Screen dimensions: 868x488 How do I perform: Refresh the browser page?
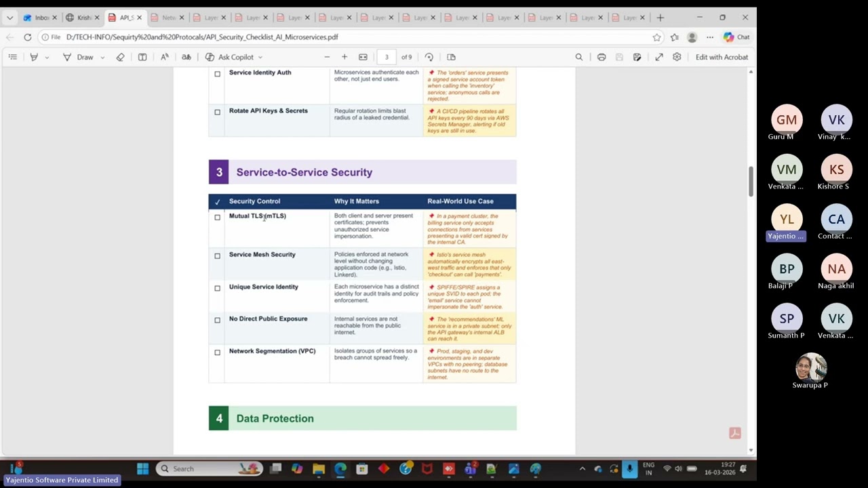click(x=28, y=37)
